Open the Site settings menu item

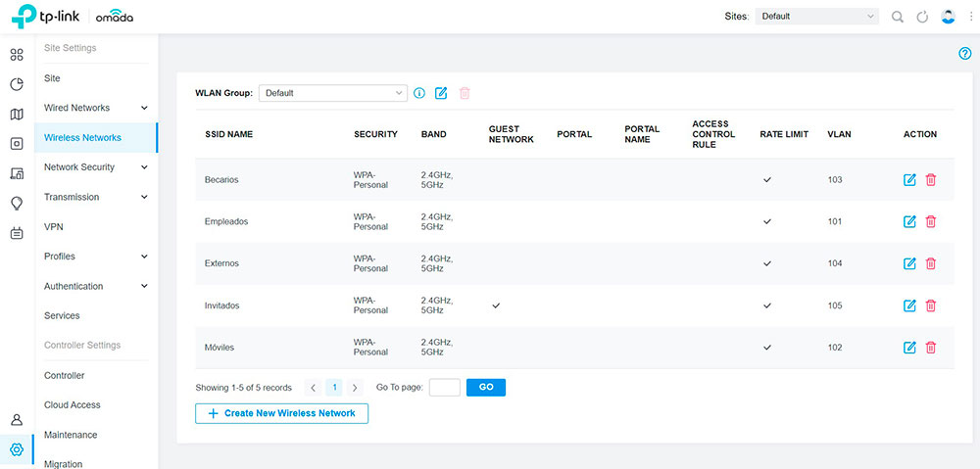53,78
